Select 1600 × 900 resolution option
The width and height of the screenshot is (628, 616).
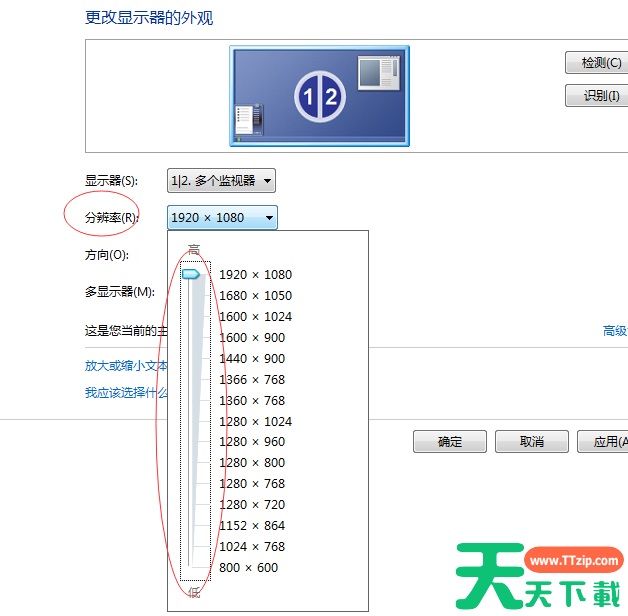coord(251,338)
